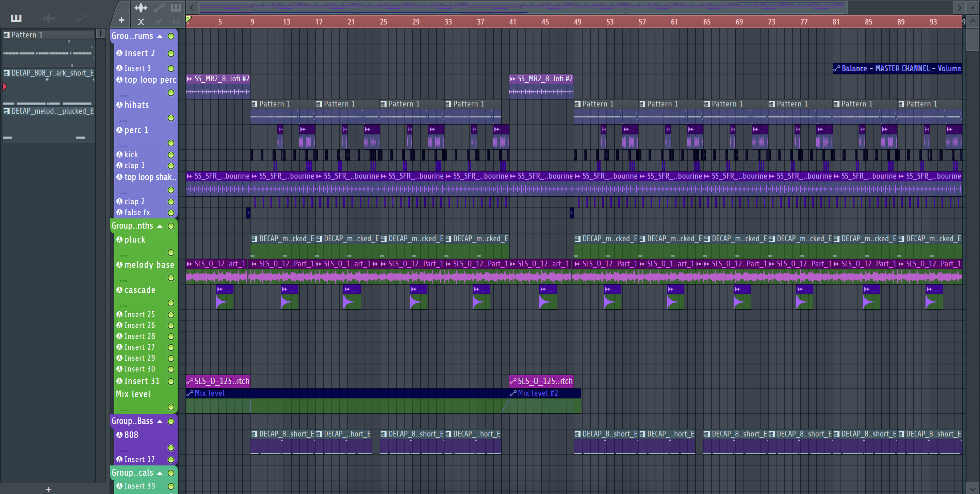Select the DECAP_808 pattern in the picker
The image size is (980, 494).
[x=48, y=72]
